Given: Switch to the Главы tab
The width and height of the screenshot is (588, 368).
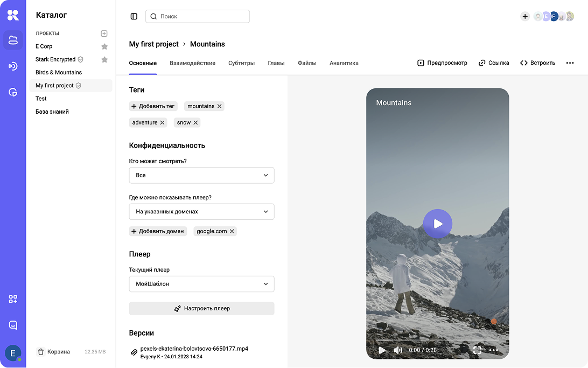Looking at the screenshot, I should 276,63.
